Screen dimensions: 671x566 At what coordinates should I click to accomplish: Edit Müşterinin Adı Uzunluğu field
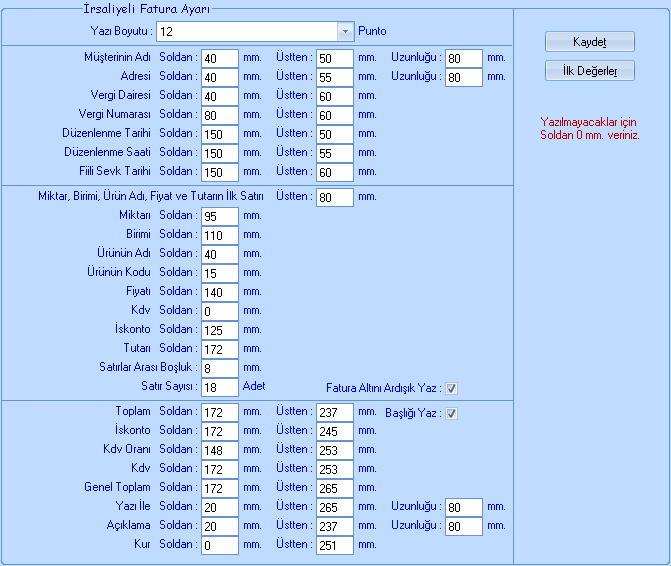coord(464,58)
